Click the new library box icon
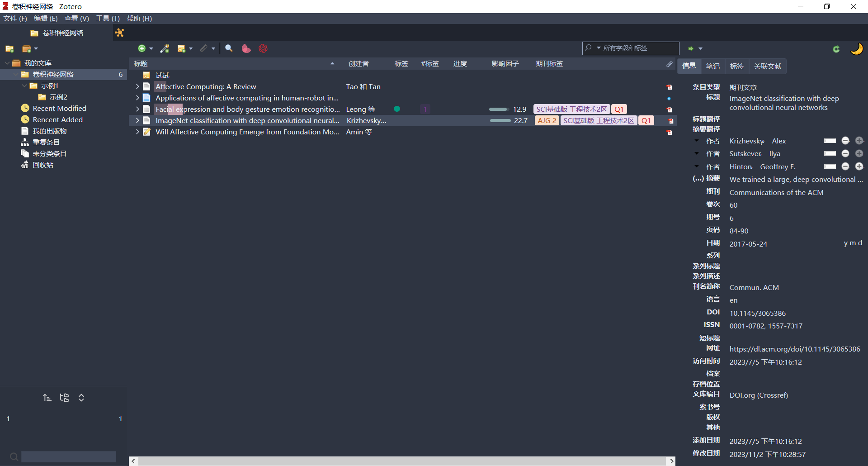This screenshot has height=466, width=868. 27,48
